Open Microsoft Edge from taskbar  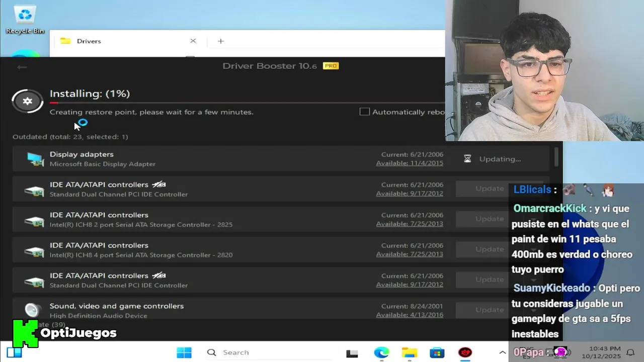coord(381,352)
